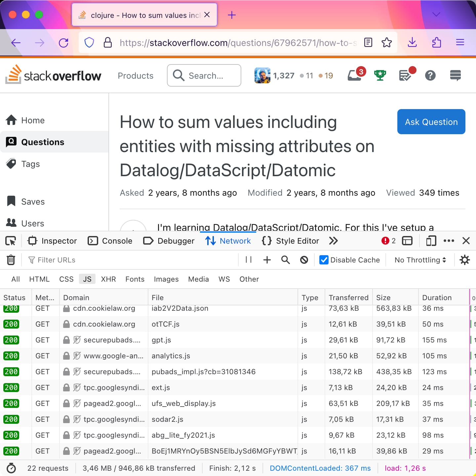Disable the Disable Cache checkbox
476x476 pixels.
323,260
